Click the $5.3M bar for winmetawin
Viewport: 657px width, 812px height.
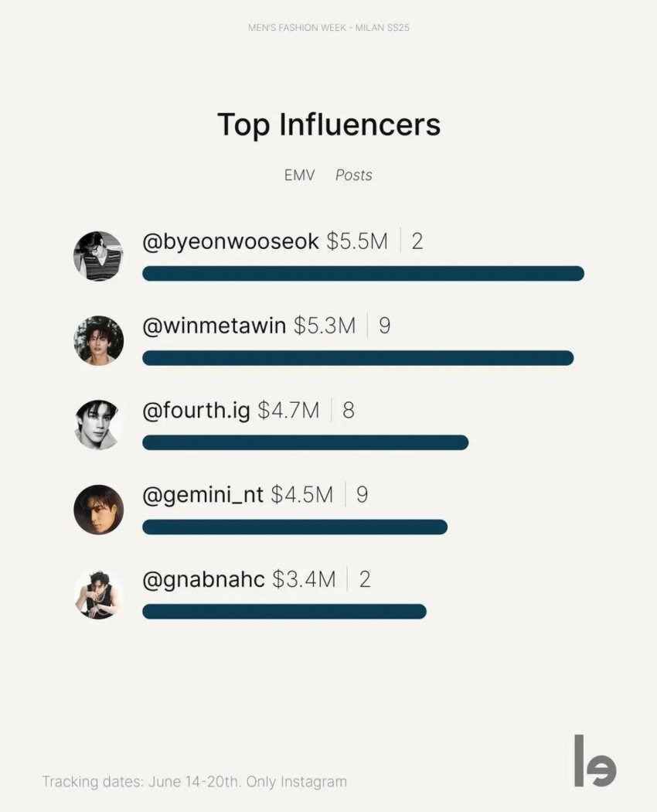point(358,358)
